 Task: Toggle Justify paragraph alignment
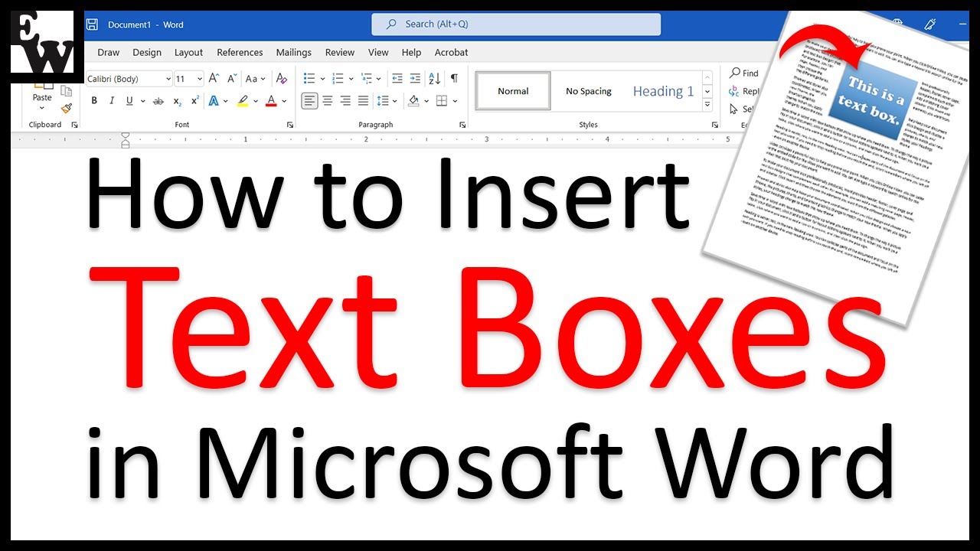click(363, 101)
